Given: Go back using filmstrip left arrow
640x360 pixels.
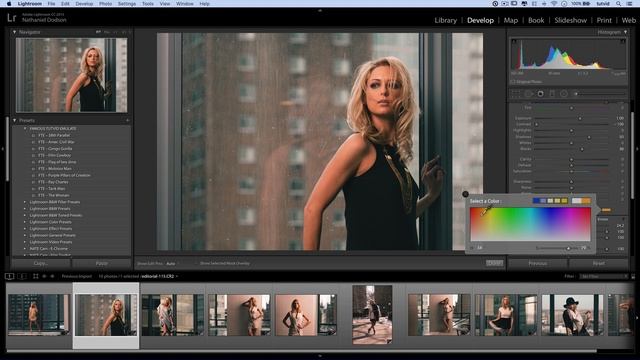Looking at the screenshot, I should click(x=44, y=276).
